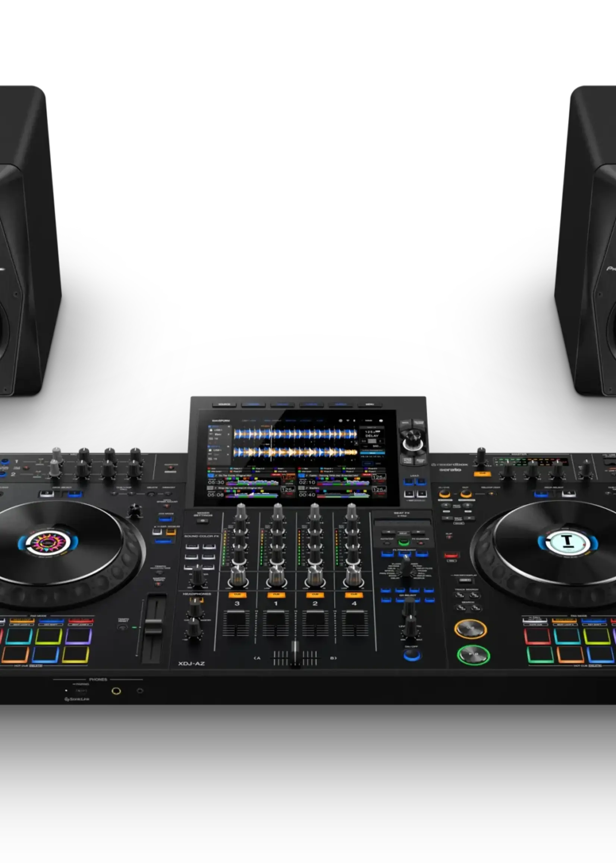Hit the cyan performance pad on left deck
The height and width of the screenshot is (863, 616).
tap(19, 637)
